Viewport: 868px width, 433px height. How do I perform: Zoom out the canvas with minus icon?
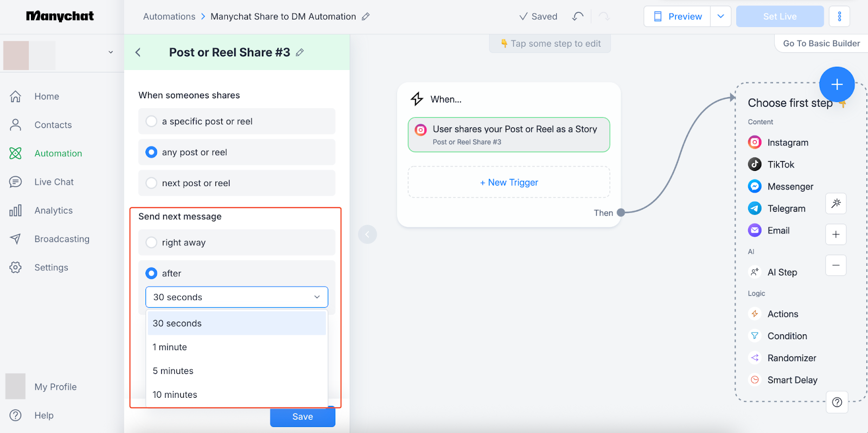(835, 265)
